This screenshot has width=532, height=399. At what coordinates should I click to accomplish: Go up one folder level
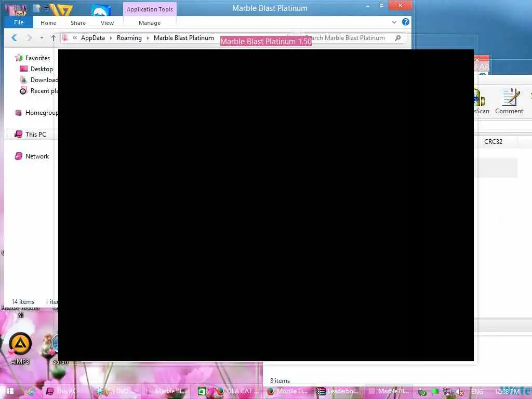pyautogui.click(x=54, y=38)
